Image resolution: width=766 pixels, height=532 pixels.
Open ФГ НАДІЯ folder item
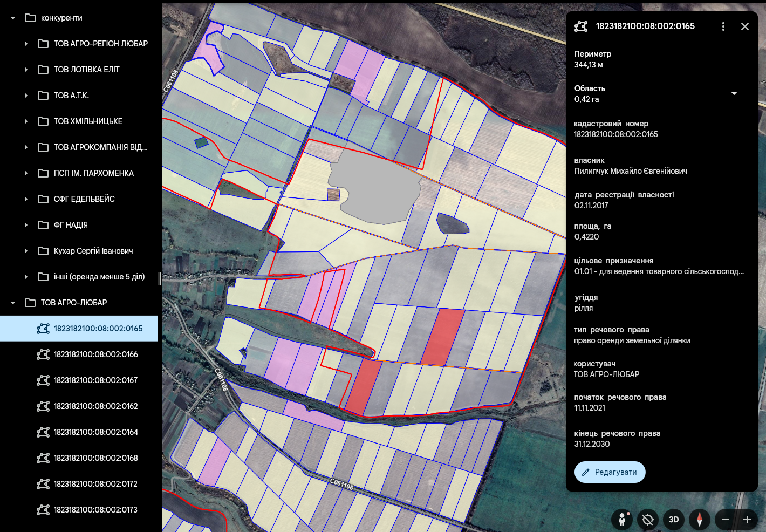click(71, 225)
